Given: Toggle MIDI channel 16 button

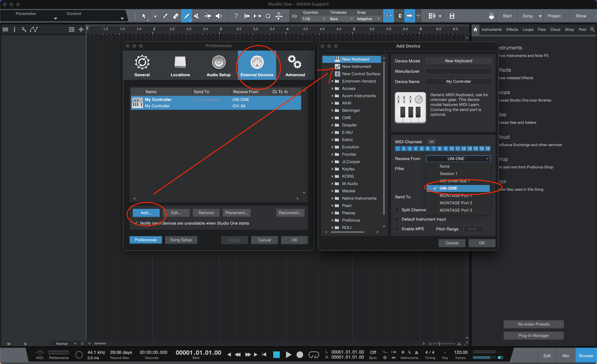Looking at the screenshot, I should [x=488, y=149].
